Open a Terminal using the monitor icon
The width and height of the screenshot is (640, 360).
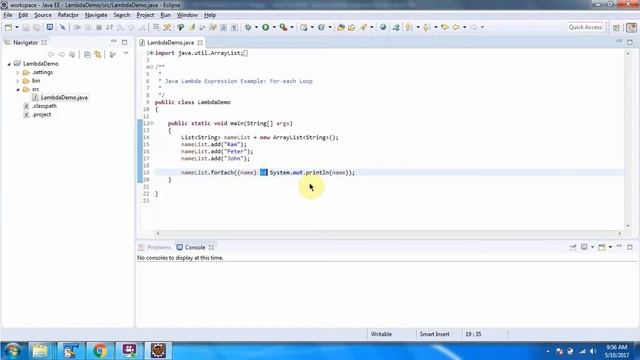coord(49,27)
